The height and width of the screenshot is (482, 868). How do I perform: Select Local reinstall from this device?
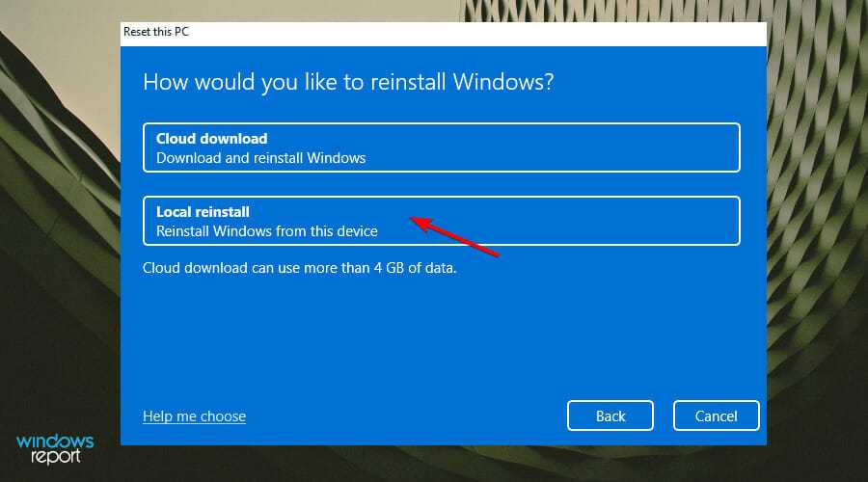[441, 221]
